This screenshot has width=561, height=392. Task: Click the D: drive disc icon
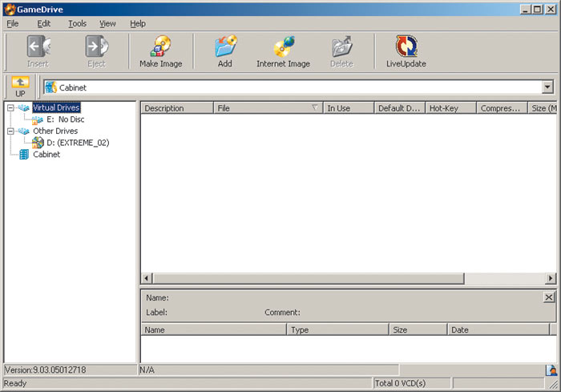38,143
